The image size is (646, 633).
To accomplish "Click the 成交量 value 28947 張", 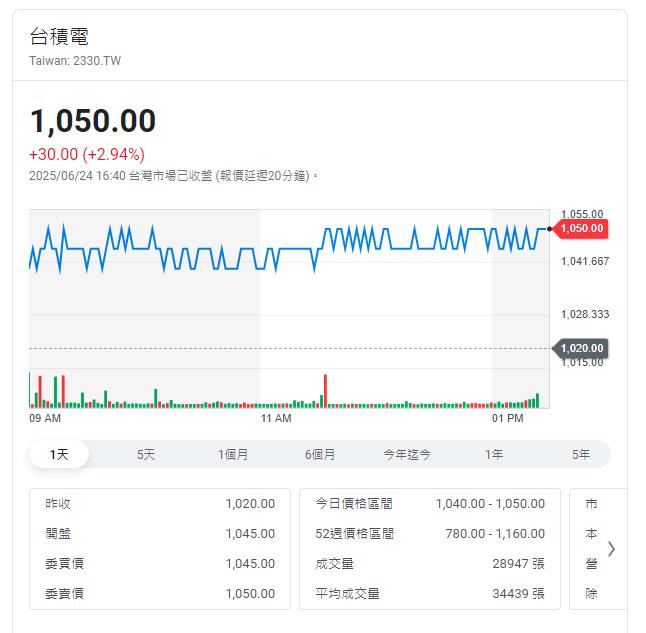I will [x=518, y=564].
